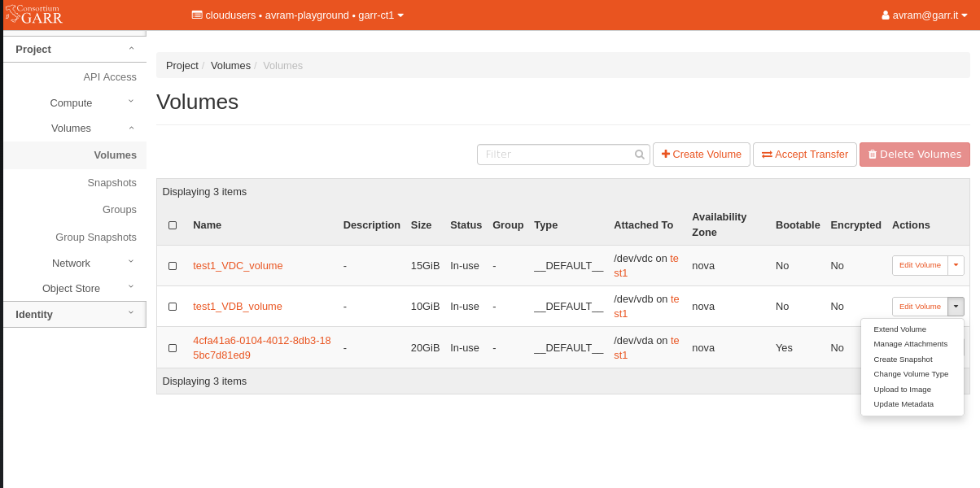Image resolution: width=980 pixels, height=488 pixels.
Task: Expand the Identity sidebar panel
Action: (75, 315)
